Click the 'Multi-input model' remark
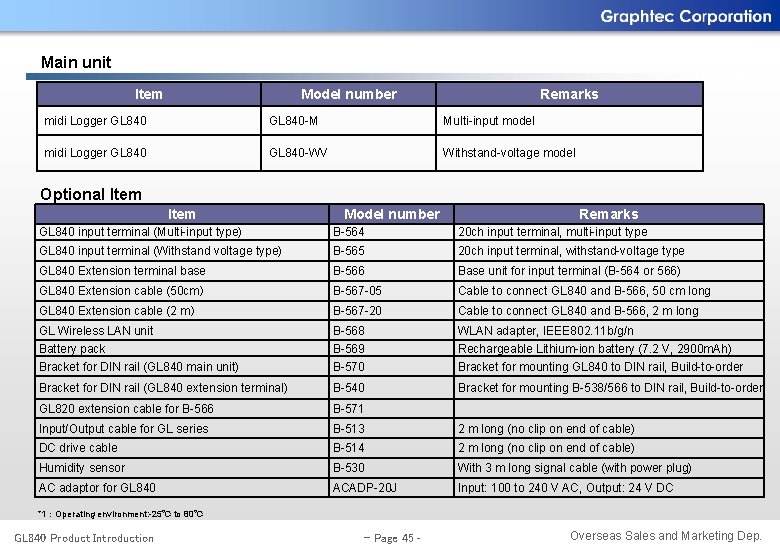 click(488, 121)
